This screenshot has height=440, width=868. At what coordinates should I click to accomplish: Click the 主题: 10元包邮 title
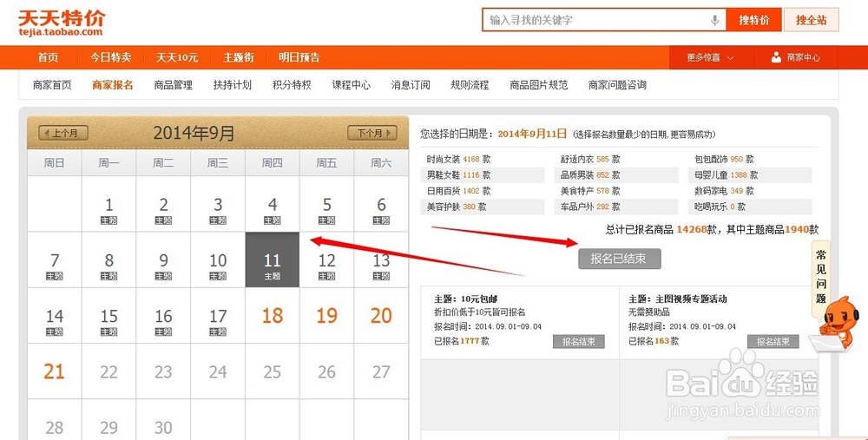coord(465,299)
